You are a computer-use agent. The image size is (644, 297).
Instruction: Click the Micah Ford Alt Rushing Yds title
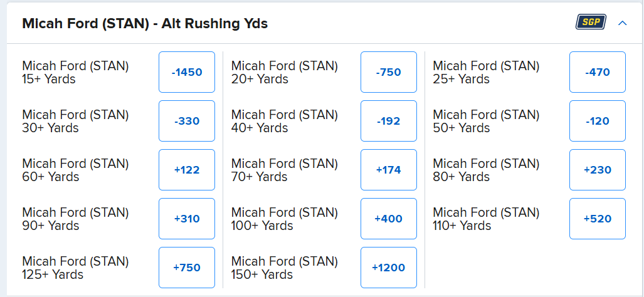point(145,24)
